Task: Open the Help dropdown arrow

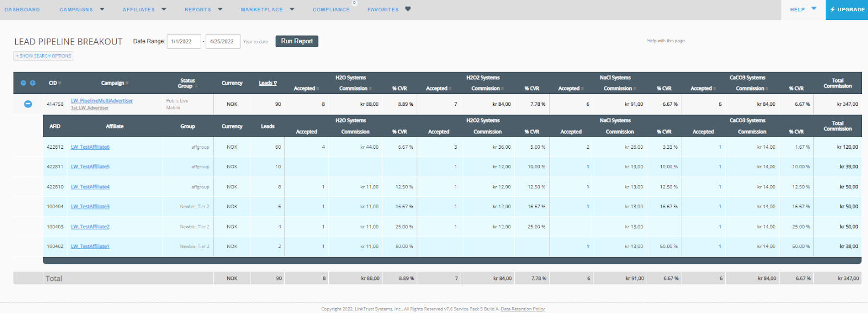Action: click(814, 9)
